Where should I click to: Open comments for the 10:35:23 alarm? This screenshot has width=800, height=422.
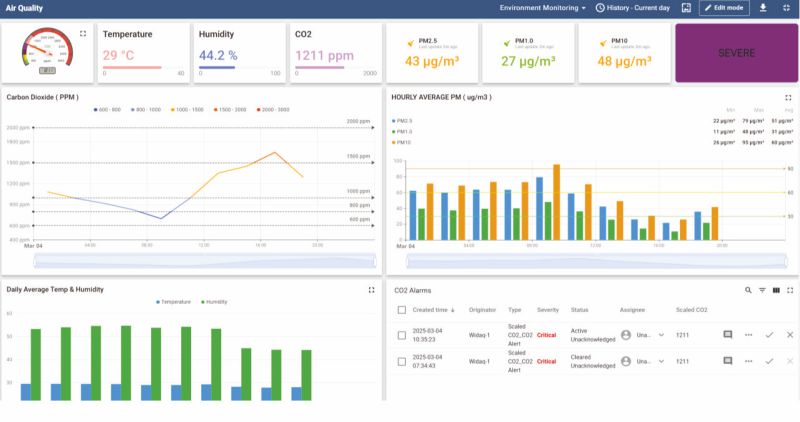point(727,334)
